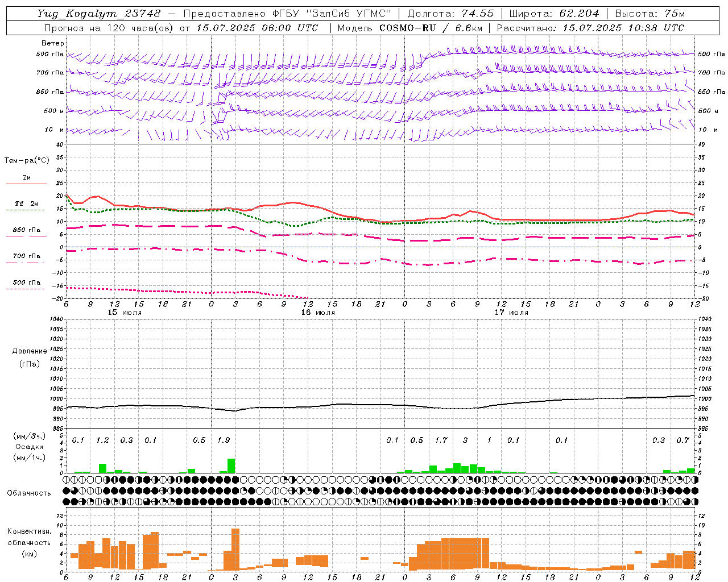The height and width of the screenshot is (582, 728).
Task: Click the 16 июля date label
Action: pos(318,313)
